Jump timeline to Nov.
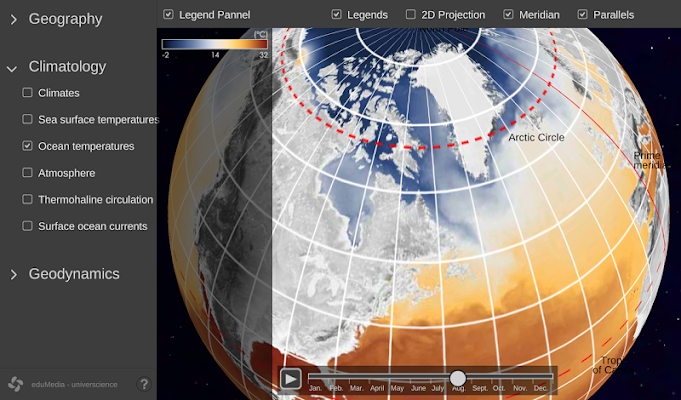Image resolution: width=681 pixels, height=400 pixels. coord(520,388)
